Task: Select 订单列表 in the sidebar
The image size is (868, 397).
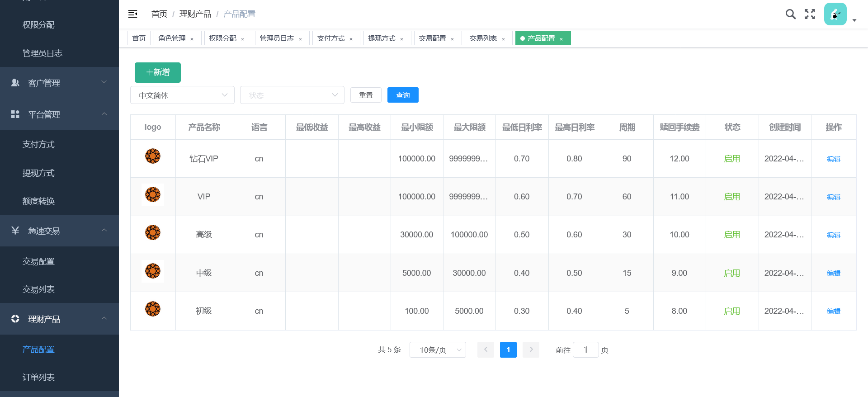Action: [38, 378]
